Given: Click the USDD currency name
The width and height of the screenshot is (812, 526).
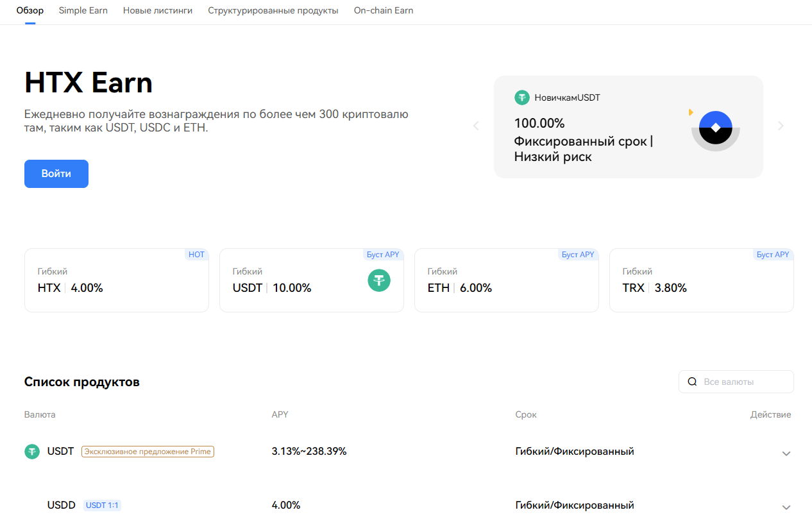Looking at the screenshot, I should tap(62, 505).
